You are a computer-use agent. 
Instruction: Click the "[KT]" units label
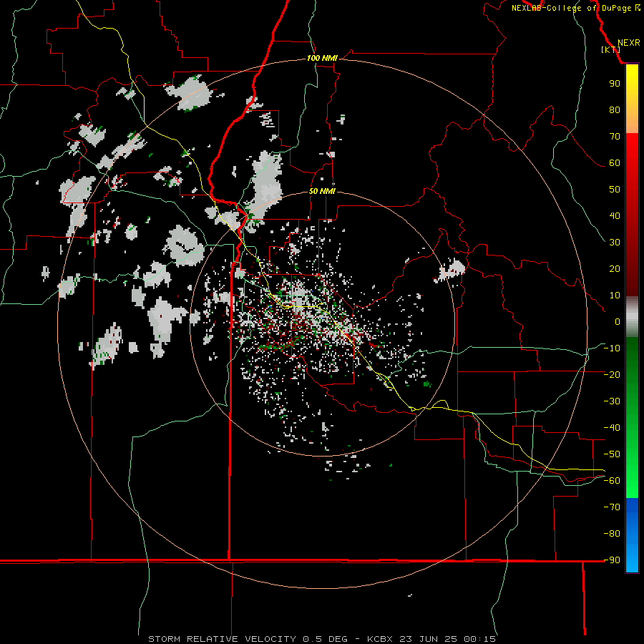click(x=611, y=49)
